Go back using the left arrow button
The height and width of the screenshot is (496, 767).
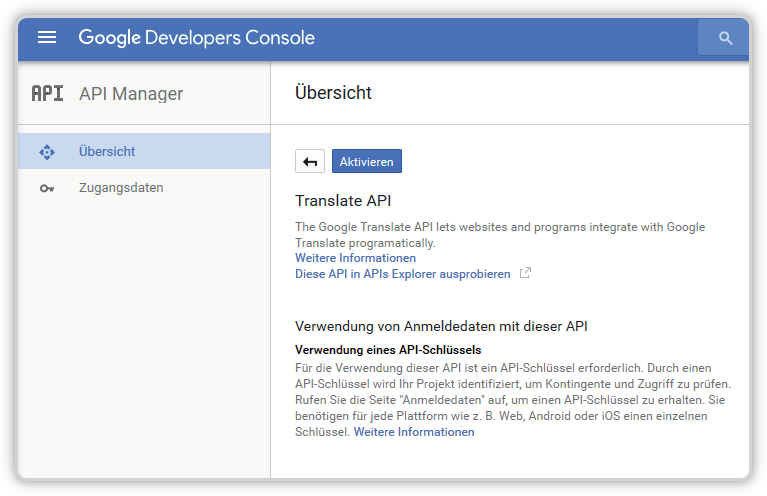[x=310, y=161]
